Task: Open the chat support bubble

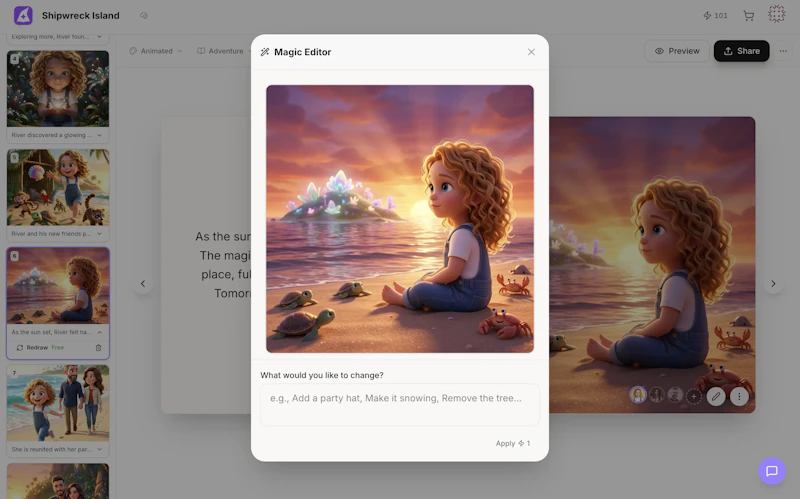Action: pyautogui.click(x=771, y=470)
